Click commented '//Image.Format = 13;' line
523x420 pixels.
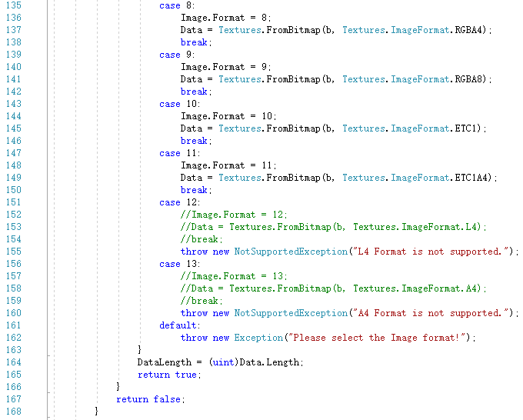(x=234, y=276)
